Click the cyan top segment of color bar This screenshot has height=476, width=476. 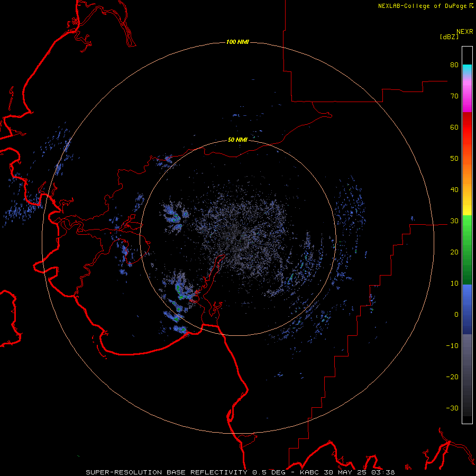467,70
